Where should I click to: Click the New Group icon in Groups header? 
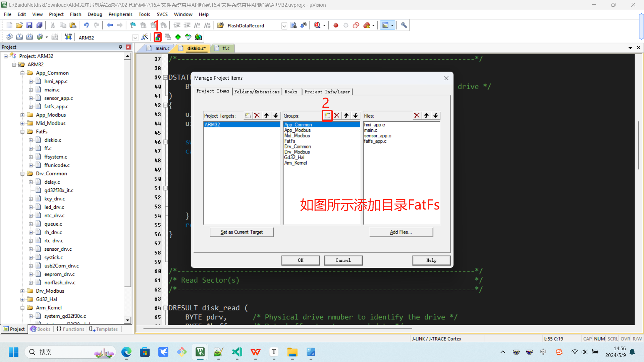pos(327,116)
